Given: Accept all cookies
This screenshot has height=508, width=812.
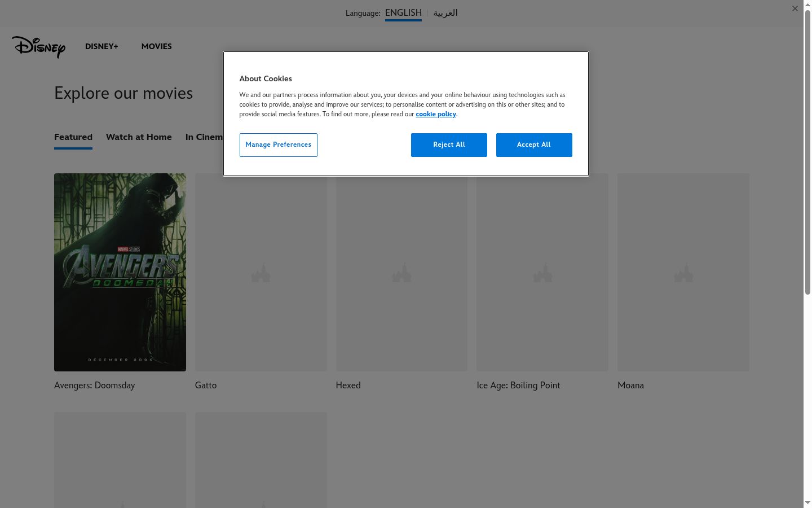Looking at the screenshot, I should 534,145.
